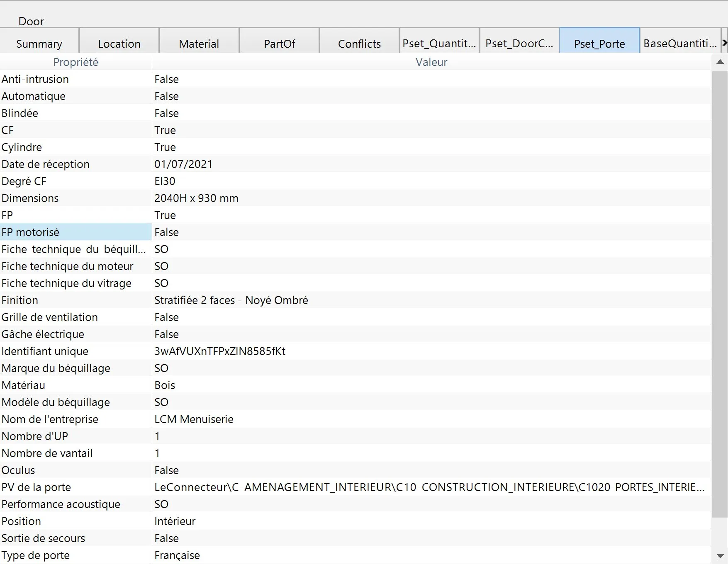The image size is (728, 564).
Task: Click the Bois material value
Action: coord(165,385)
